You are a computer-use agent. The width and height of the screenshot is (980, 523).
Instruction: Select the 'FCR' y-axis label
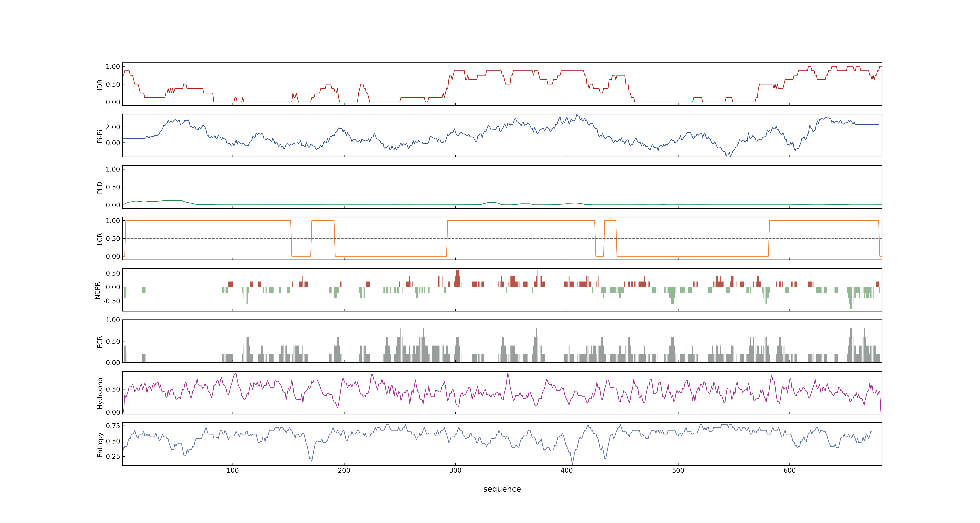(100, 341)
